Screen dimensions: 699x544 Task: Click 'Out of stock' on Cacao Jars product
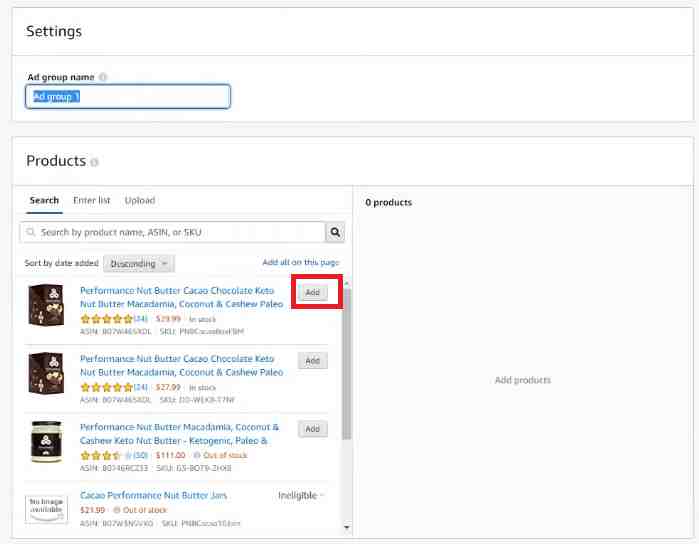click(144, 510)
